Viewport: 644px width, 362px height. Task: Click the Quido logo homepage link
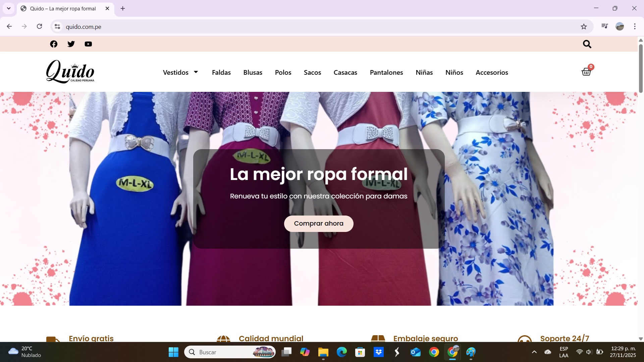tap(70, 72)
